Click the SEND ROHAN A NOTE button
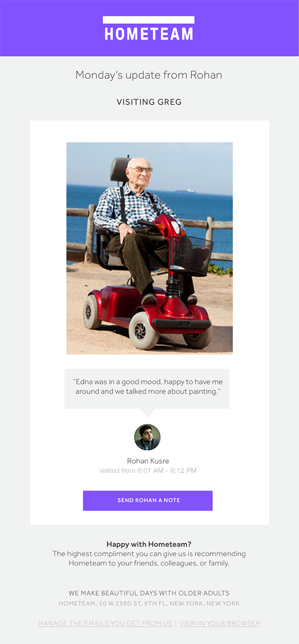This screenshot has height=644, width=299. point(148,500)
